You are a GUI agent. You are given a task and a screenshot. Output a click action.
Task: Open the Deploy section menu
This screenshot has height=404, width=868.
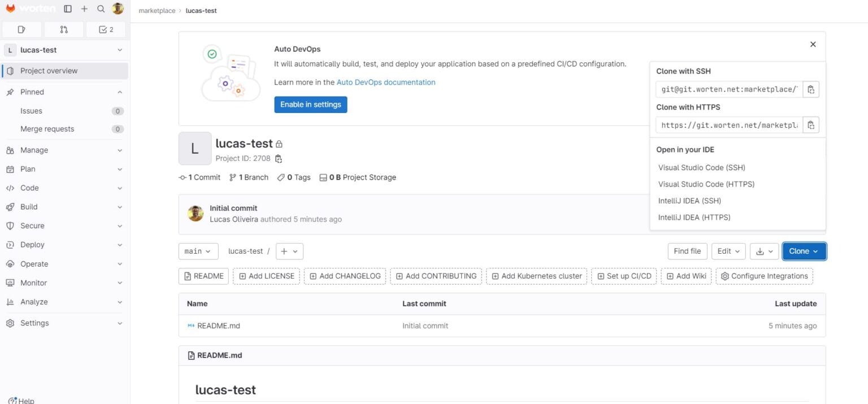point(32,245)
